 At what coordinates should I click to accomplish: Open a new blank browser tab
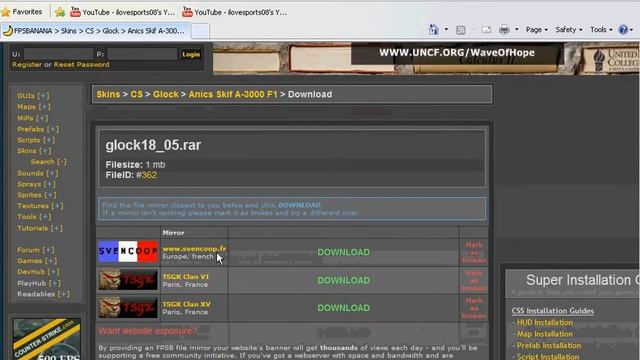(200, 31)
